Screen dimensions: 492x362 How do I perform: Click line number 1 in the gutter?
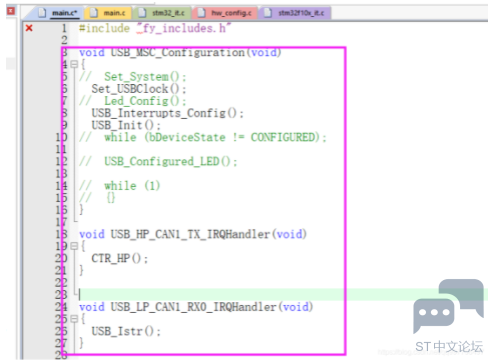[64, 28]
